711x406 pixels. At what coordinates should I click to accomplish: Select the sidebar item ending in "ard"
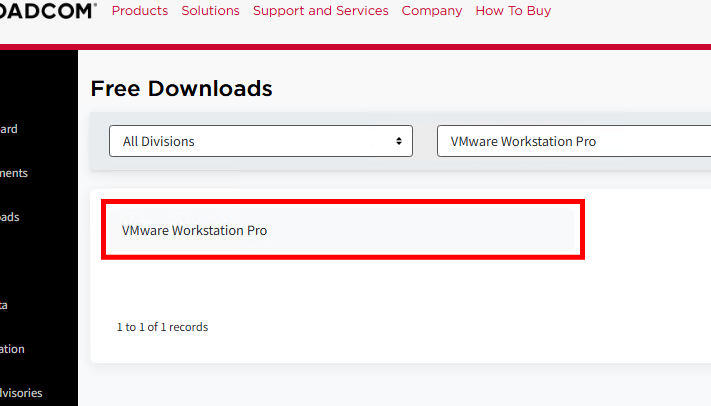pos(9,129)
